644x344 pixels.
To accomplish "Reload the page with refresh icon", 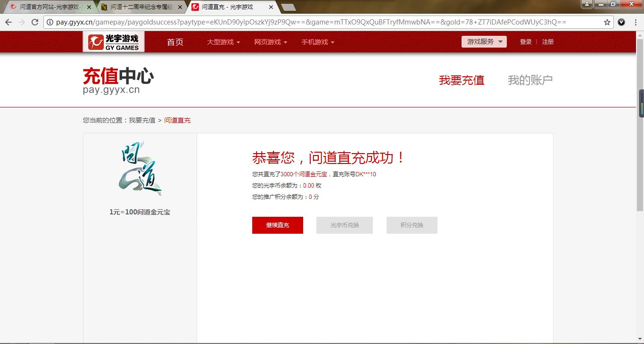I will point(34,22).
